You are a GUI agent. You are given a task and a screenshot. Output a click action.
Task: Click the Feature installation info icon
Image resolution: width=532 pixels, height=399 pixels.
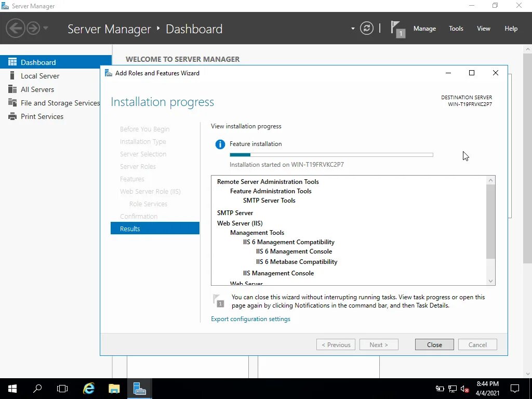(x=220, y=144)
